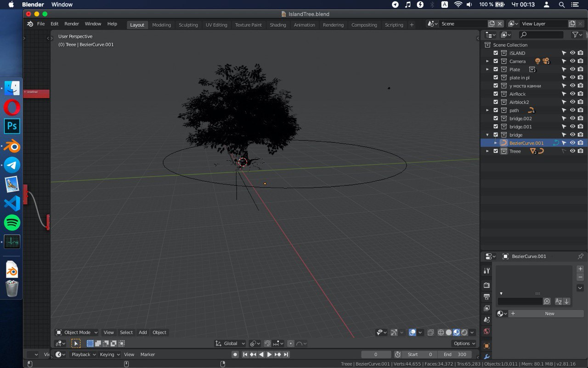The image size is (588, 368).
Task: Open the View Layer properties tab
Action: click(487, 308)
